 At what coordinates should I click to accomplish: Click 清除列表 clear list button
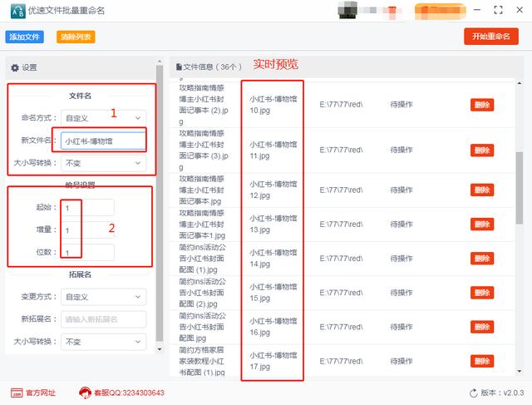tap(76, 37)
